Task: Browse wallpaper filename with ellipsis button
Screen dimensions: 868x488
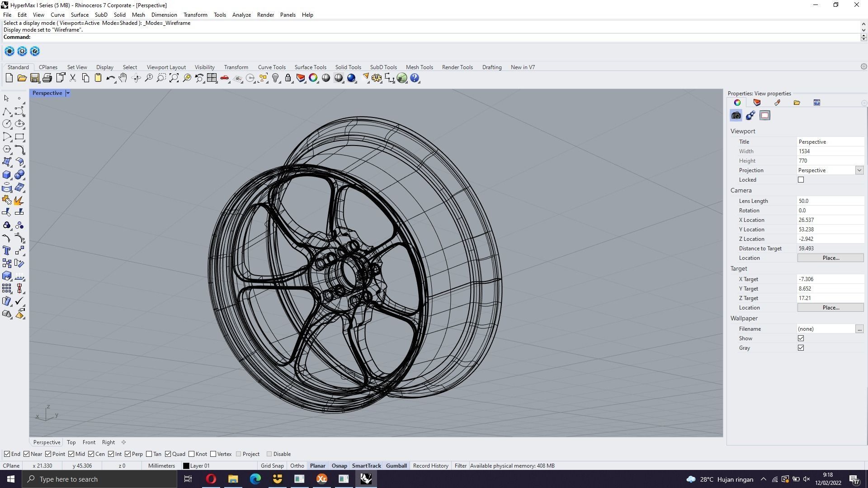Action: click(x=859, y=329)
